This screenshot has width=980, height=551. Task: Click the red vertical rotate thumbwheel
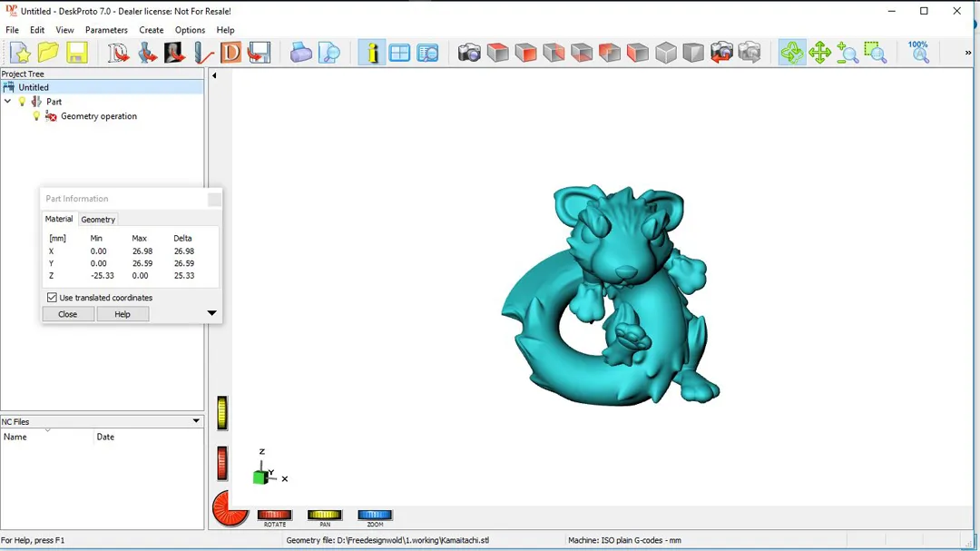(222, 464)
